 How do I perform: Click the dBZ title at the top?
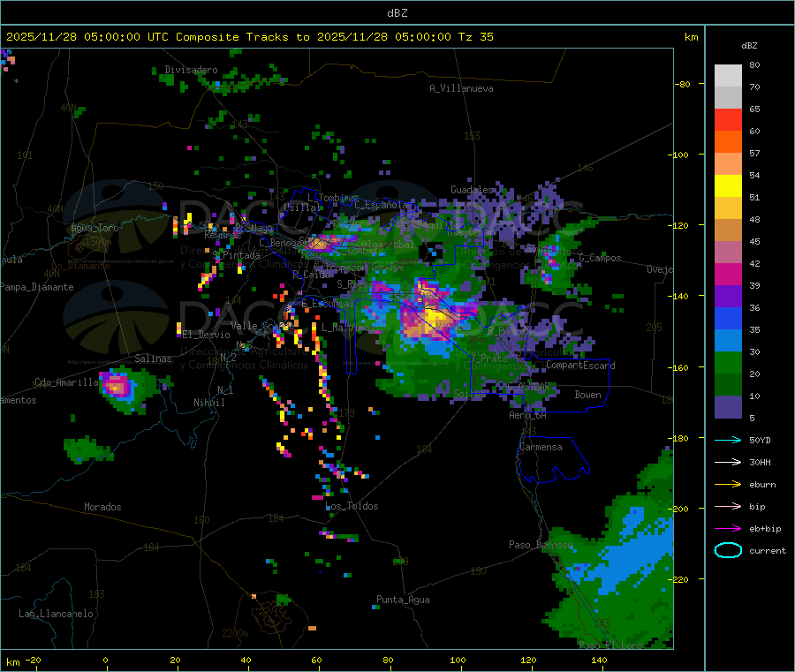[397, 13]
